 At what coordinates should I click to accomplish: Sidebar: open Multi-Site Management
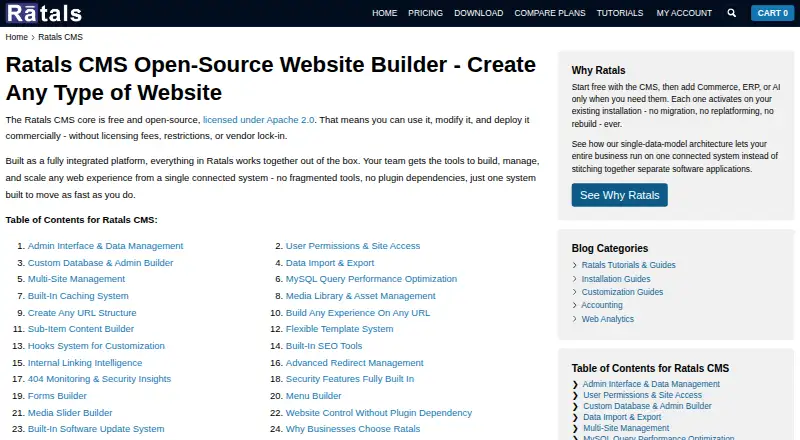point(626,428)
